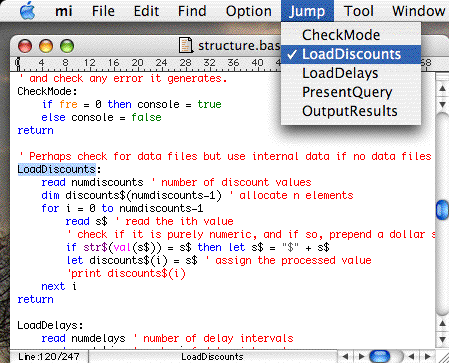Click the 'Perhaps check for data files' comment
This screenshot has width=449, height=363.
[225, 156]
